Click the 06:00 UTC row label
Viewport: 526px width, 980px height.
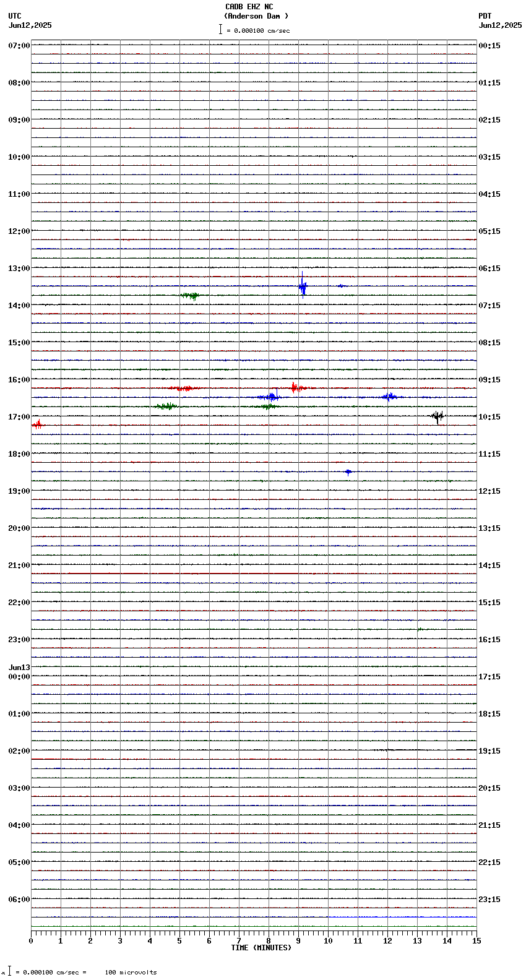19,900
